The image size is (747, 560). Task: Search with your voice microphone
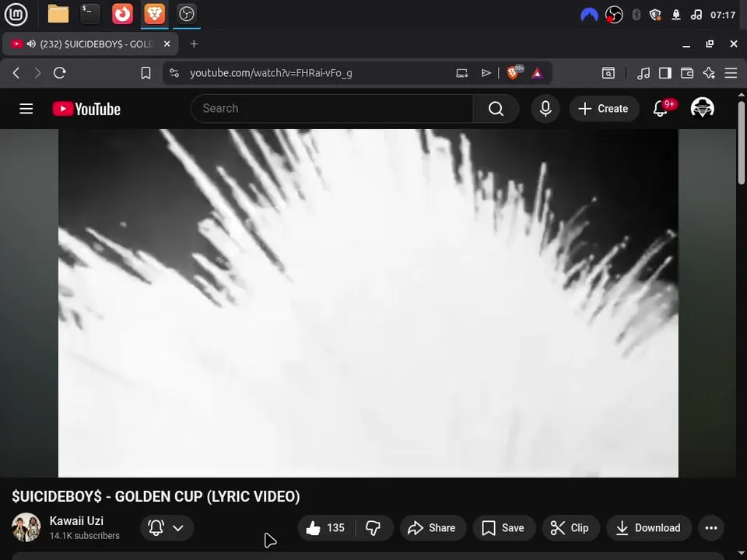point(545,109)
